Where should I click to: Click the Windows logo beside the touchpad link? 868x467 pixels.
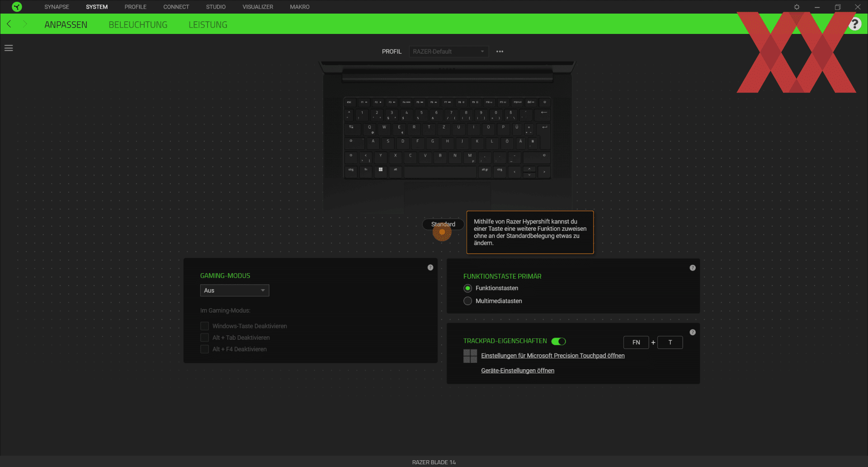(x=470, y=356)
